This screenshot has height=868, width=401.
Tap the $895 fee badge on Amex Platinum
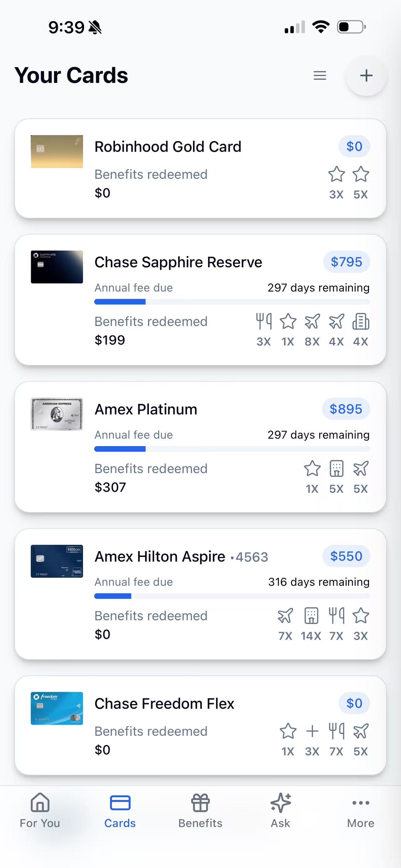pyautogui.click(x=346, y=409)
